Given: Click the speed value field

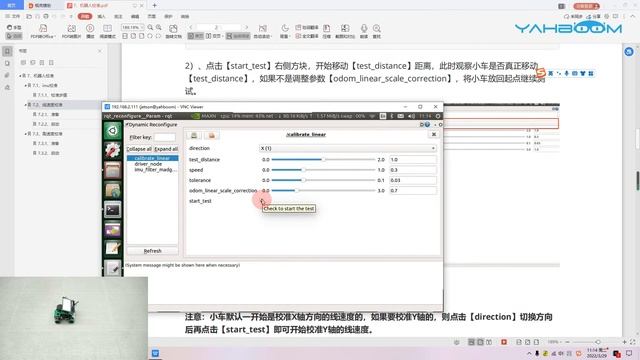Looking at the screenshot, I should click(413, 170).
